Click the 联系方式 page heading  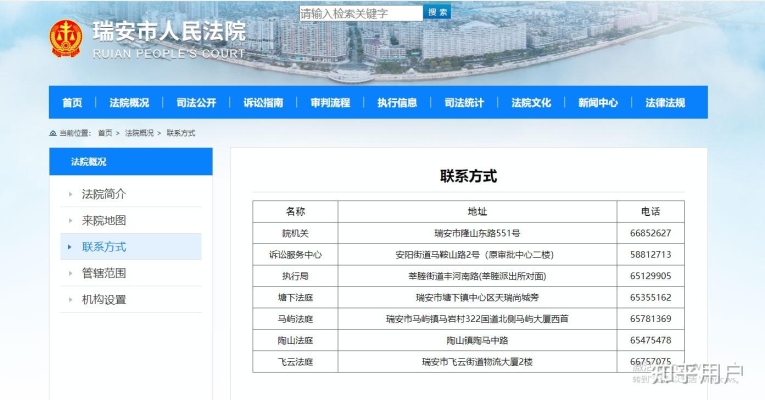pyautogui.click(x=468, y=176)
